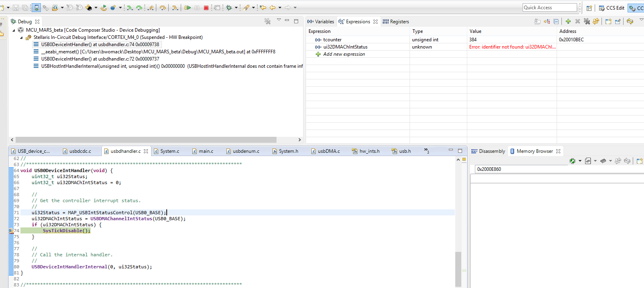Open the System.c editor tab
644x288 pixels.
[166, 151]
